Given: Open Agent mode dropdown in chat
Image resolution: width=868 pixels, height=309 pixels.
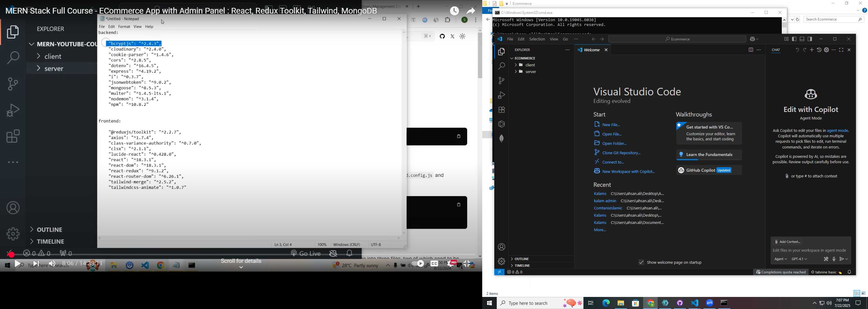Looking at the screenshot, I should click(x=780, y=259).
